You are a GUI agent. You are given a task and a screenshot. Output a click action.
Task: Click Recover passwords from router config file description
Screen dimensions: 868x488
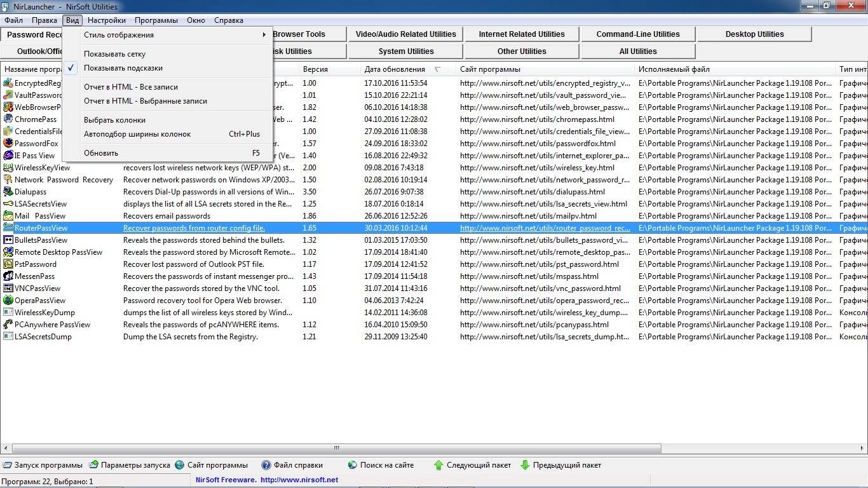pos(194,228)
